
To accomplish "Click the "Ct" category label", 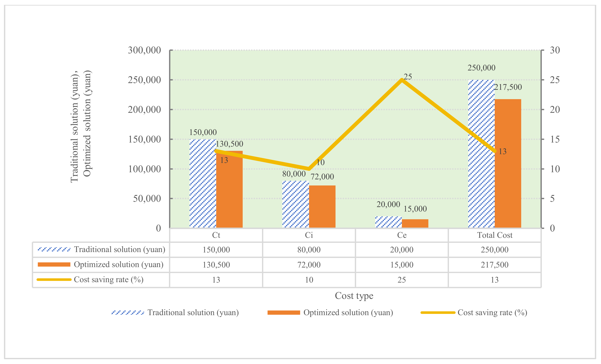I will pyautogui.click(x=216, y=235).
